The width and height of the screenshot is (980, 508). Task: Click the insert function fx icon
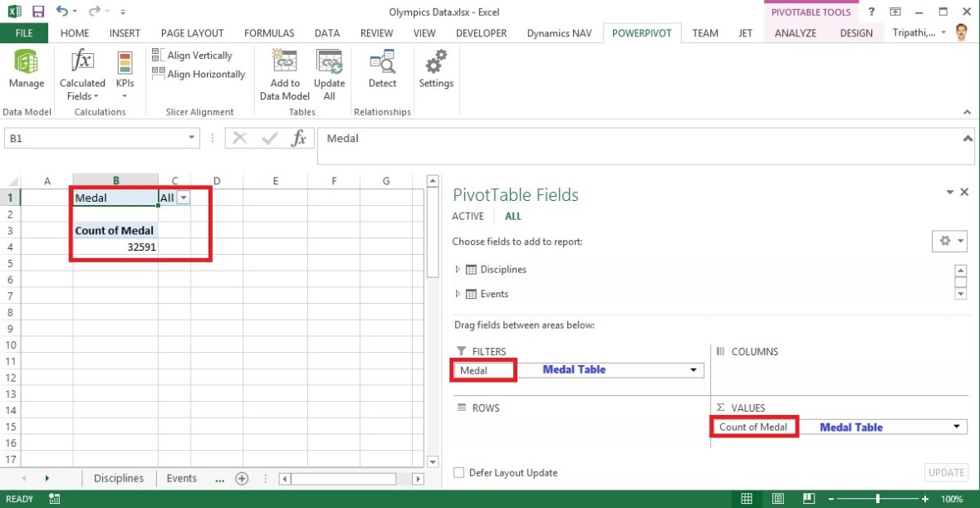pos(298,139)
